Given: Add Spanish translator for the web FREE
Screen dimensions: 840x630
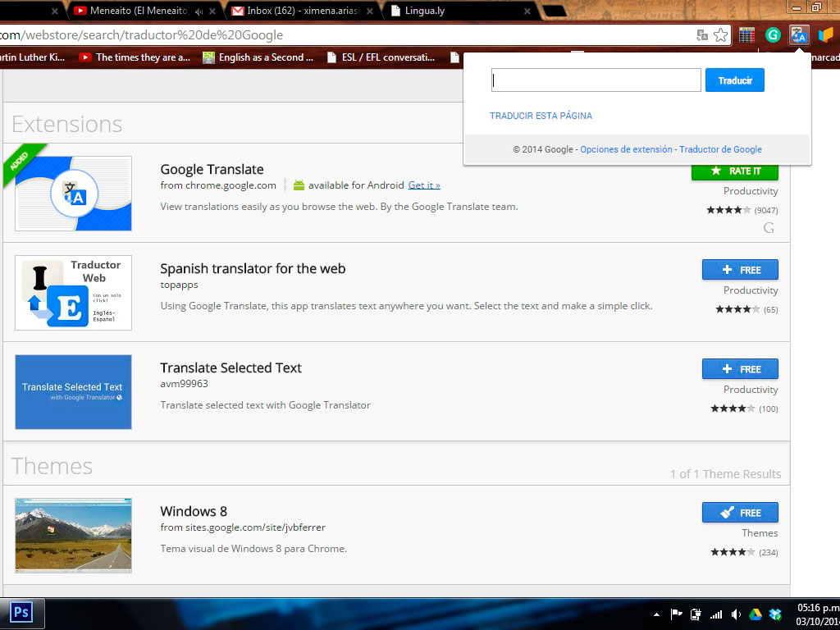Looking at the screenshot, I should (x=740, y=270).
